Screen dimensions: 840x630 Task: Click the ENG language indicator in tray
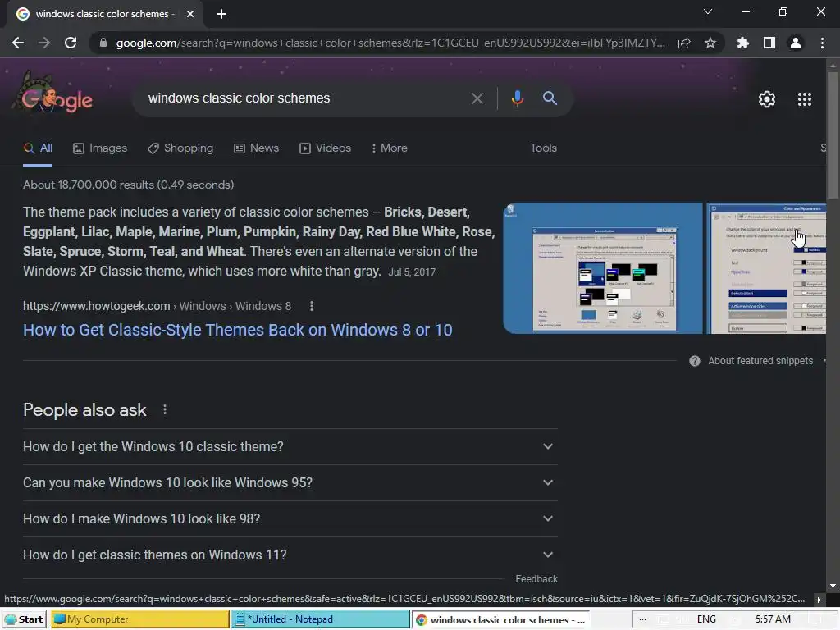tap(706, 619)
